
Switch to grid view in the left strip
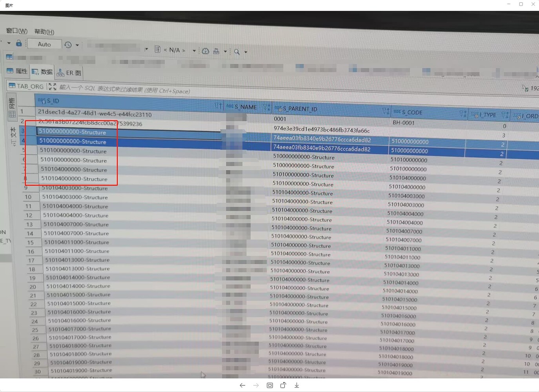pyautogui.click(x=12, y=108)
